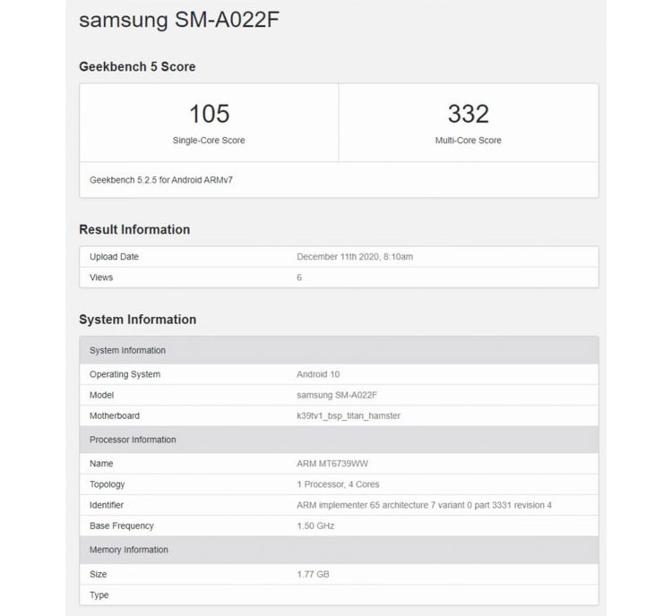Click the Android 10 operating system value
Viewport: 672px width, 616px height.
click(x=318, y=374)
